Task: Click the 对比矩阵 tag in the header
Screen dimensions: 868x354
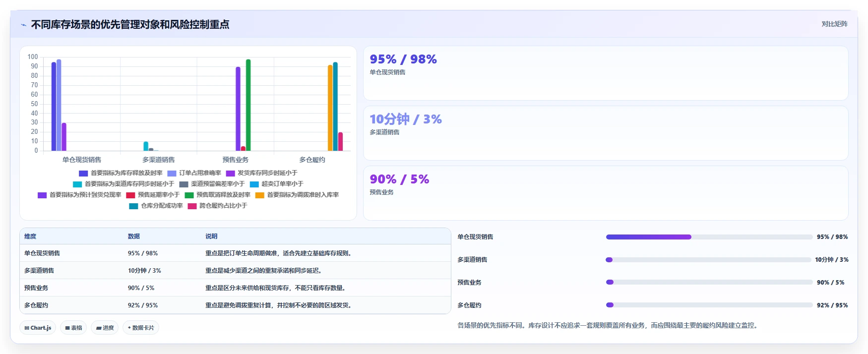Action: coord(834,24)
